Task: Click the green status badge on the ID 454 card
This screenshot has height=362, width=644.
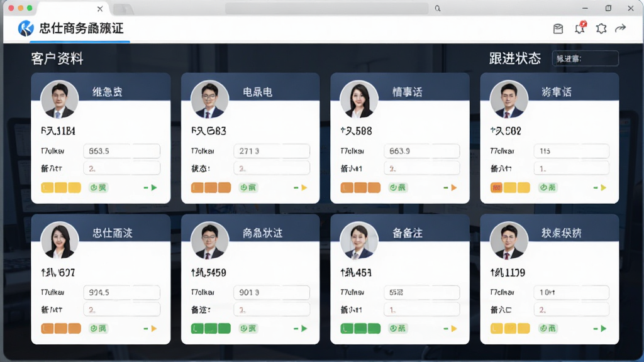Action: click(398, 328)
